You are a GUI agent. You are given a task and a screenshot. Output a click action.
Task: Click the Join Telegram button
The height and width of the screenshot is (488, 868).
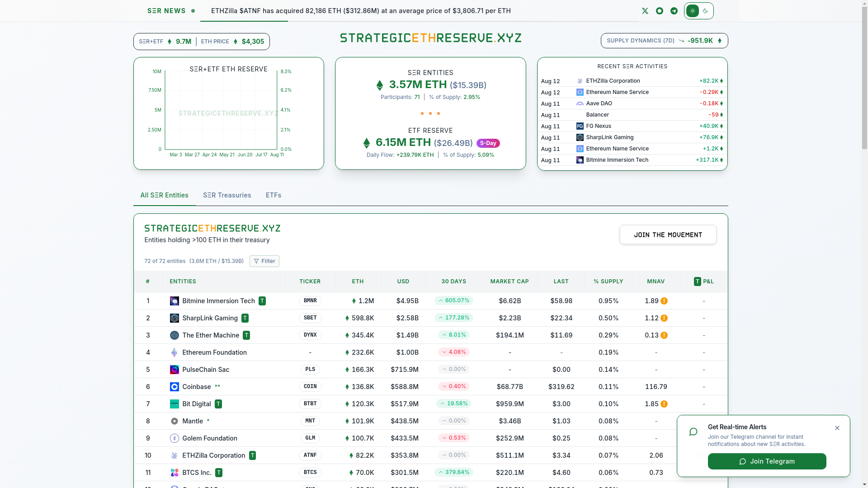pyautogui.click(x=767, y=461)
